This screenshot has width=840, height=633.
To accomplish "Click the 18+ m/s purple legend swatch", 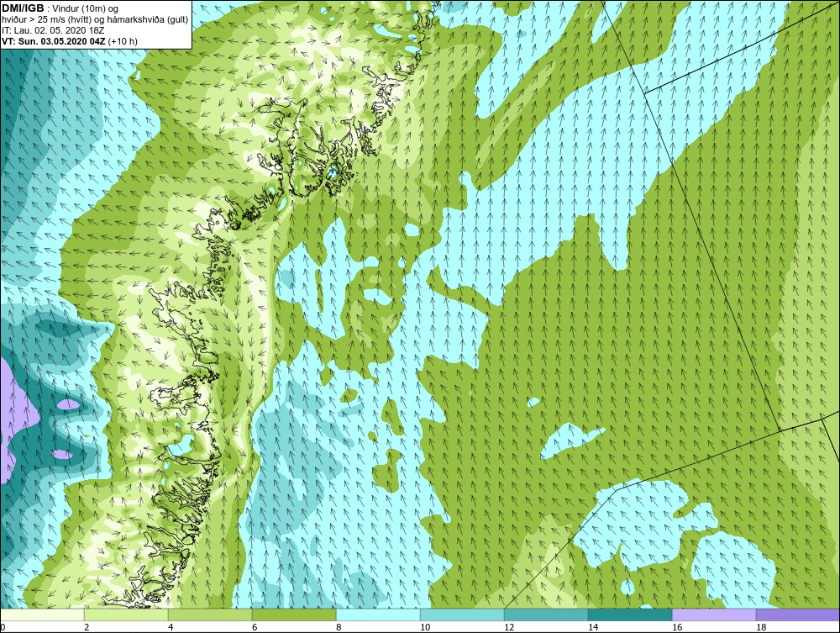I will coord(798,615).
